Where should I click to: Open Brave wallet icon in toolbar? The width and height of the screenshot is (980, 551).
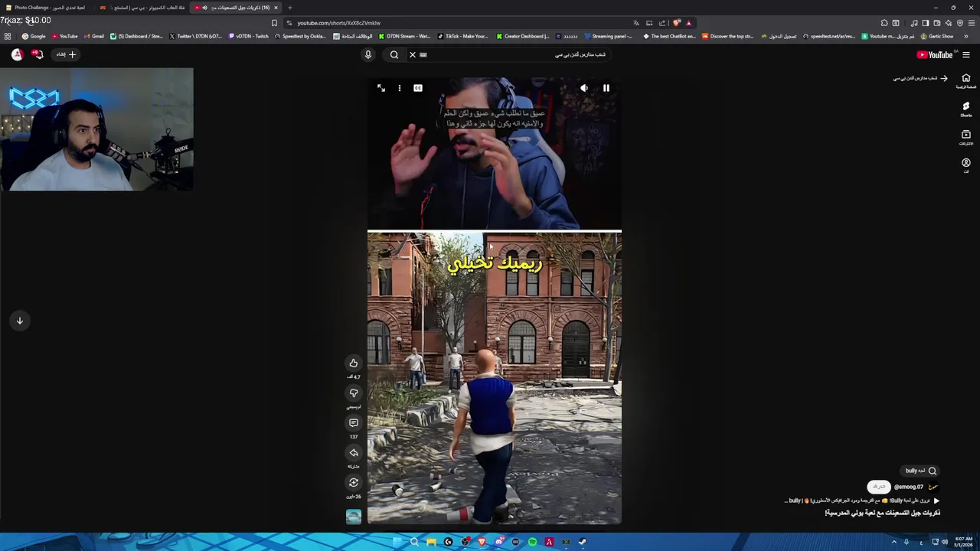(936, 23)
